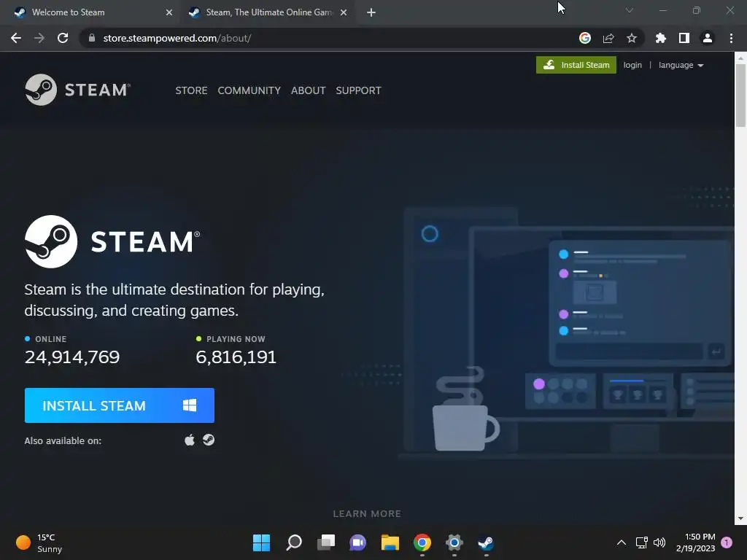
Task: Open the Windows Start menu
Action: tap(261, 542)
